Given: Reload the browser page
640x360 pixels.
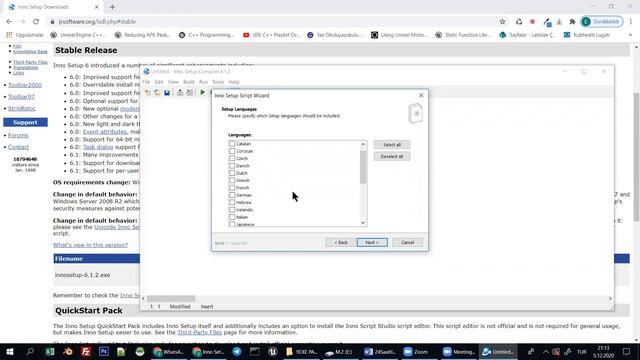Looking at the screenshot, I should pyautogui.click(x=36, y=22).
